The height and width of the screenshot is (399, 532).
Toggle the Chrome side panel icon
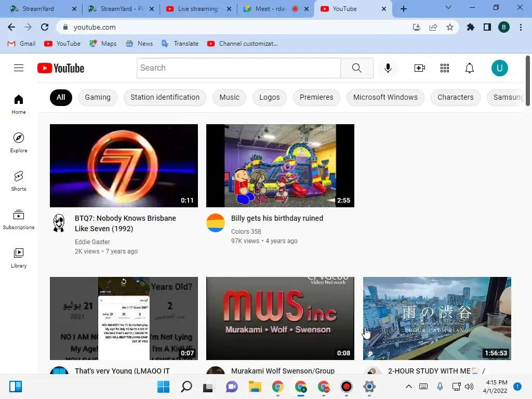tap(487, 27)
